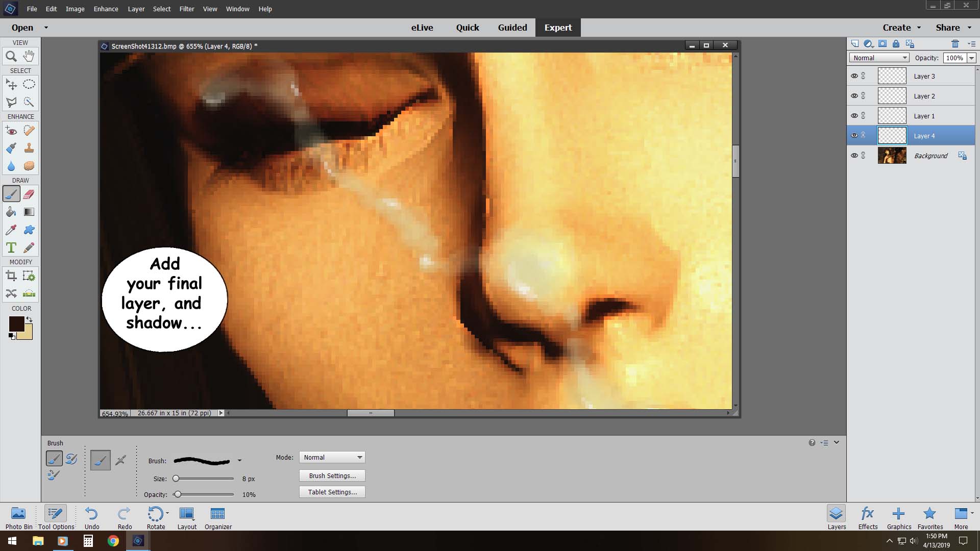Select the Eyedropper tool
This screenshot has width=980, height=551.
click(11, 230)
